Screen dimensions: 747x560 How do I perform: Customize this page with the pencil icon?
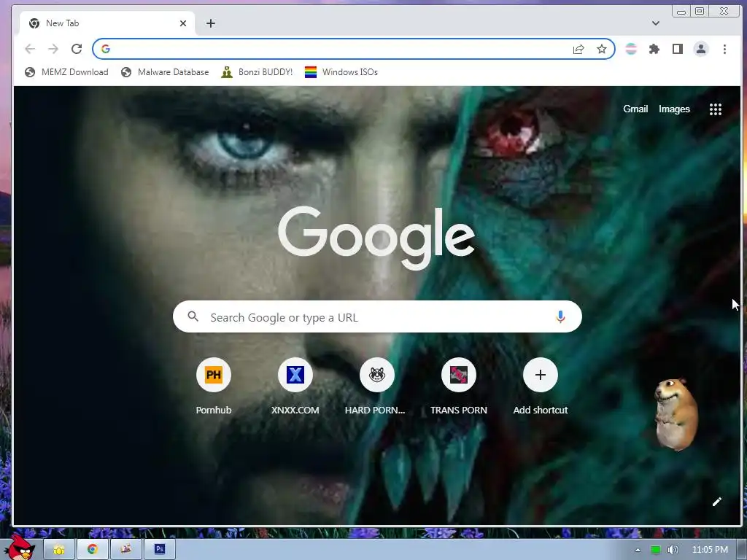point(716,502)
